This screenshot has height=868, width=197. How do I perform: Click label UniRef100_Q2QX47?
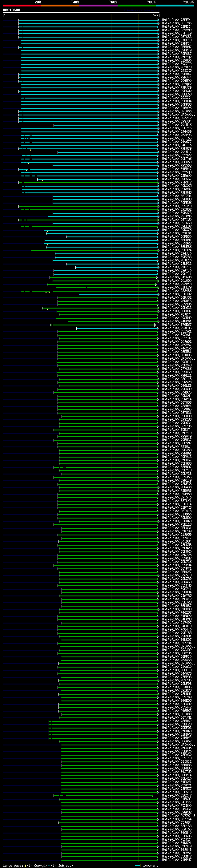[x=176, y=796]
